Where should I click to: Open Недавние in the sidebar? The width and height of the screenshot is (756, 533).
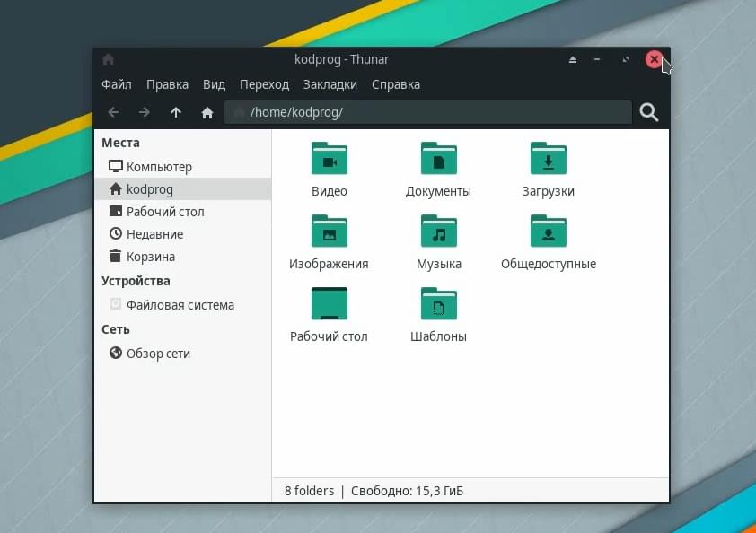pos(183,233)
